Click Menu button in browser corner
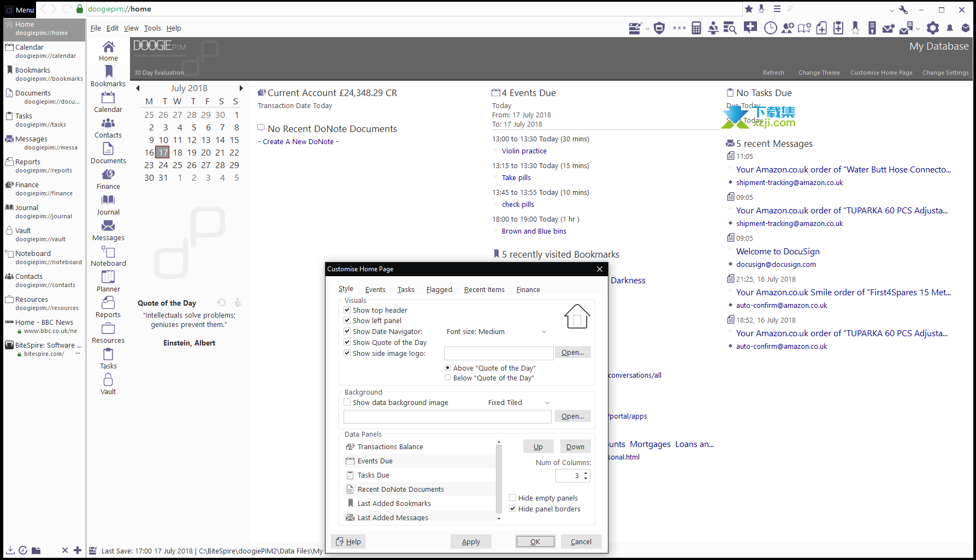 click(20, 10)
